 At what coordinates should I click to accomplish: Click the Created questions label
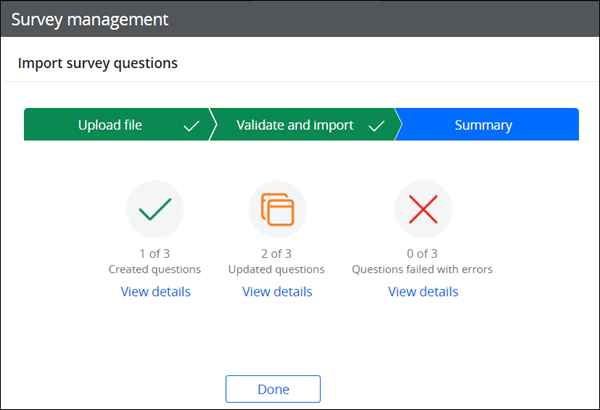point(155,269)
